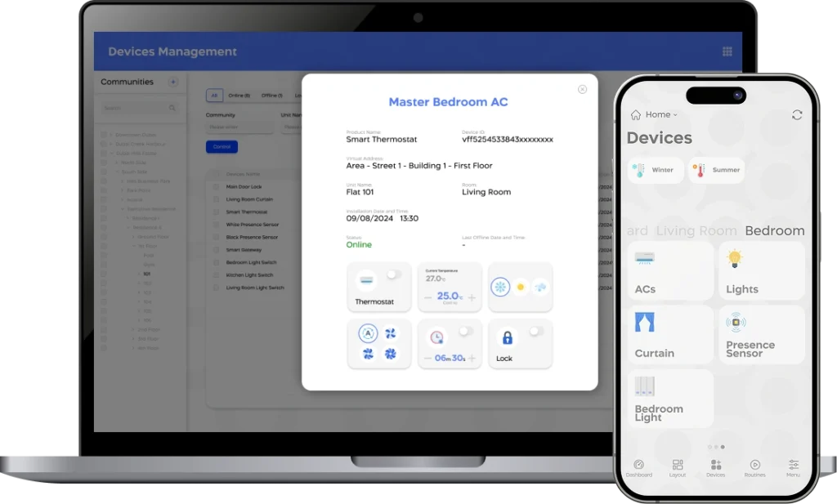Open the Curtain device tile
Screen dimensions: 837x504
(x=670, y=335)
